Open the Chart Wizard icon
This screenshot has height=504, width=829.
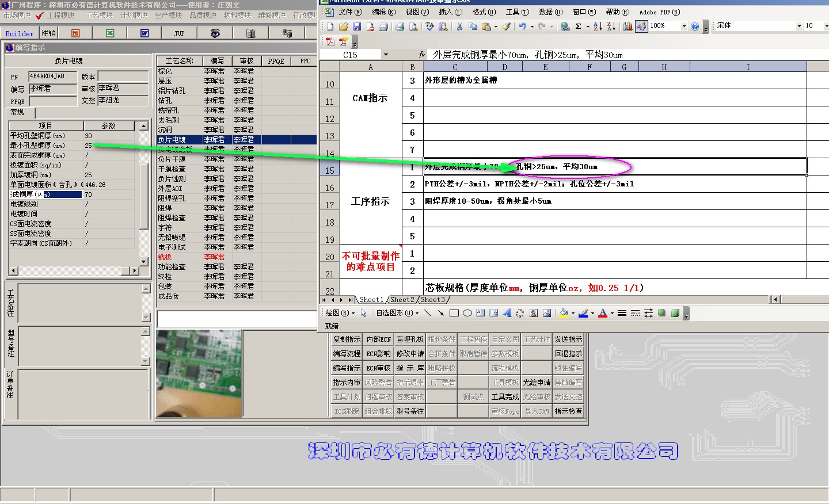pyautogui.click(x=628, y=26)
